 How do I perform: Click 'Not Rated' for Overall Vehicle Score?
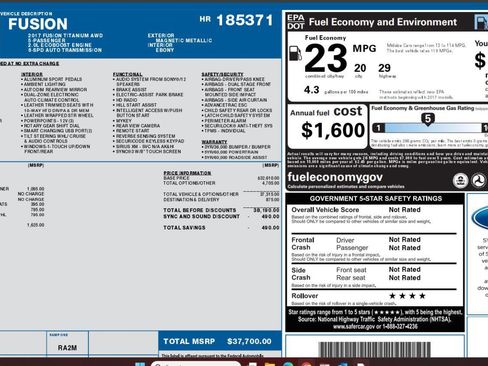pyautogui.click(x=405, y=210)
